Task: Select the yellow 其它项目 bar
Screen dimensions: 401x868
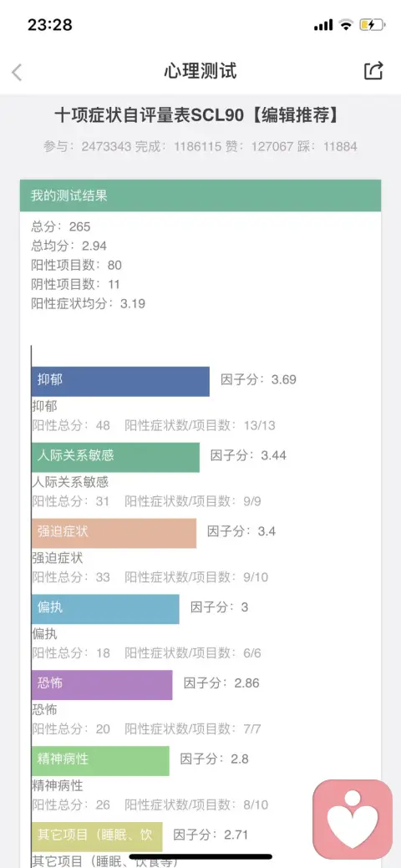Action: coord(97,836)
